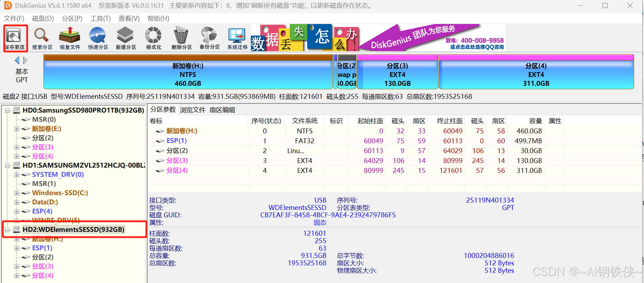Viewport: 644px width, 283px height.
Task: Select HD2:WDElementsSESSD(932GB) disk in tree
Action: pos(73,229)
